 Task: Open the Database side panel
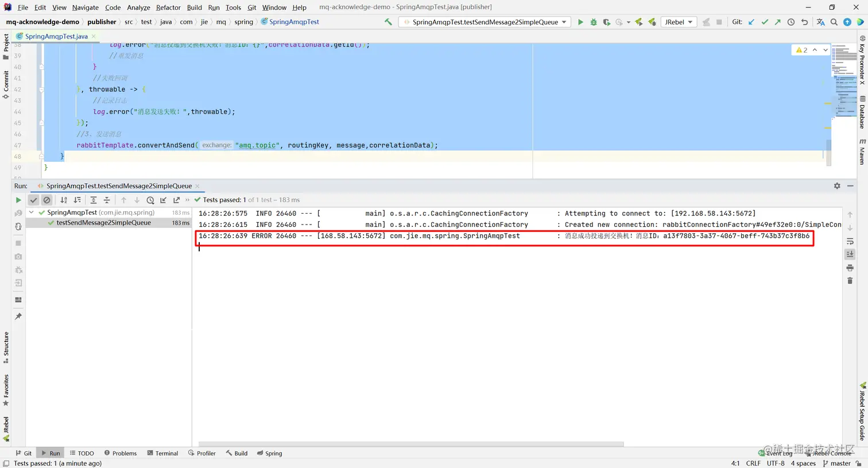(862, 112)
